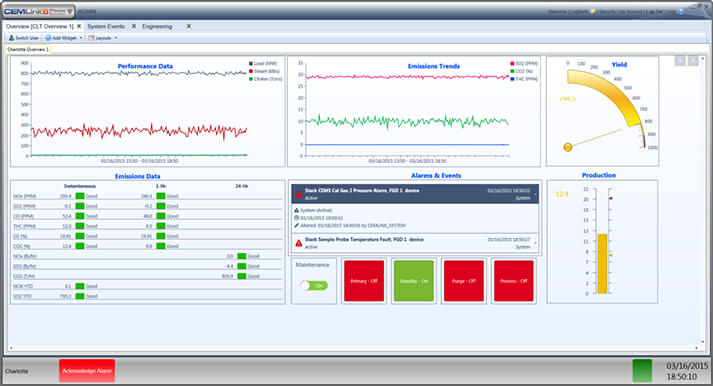Click the SO2 YTD green indicator
Image resolution: width=713 pixels, height=386 pixels.
click(x=80, y=296)
